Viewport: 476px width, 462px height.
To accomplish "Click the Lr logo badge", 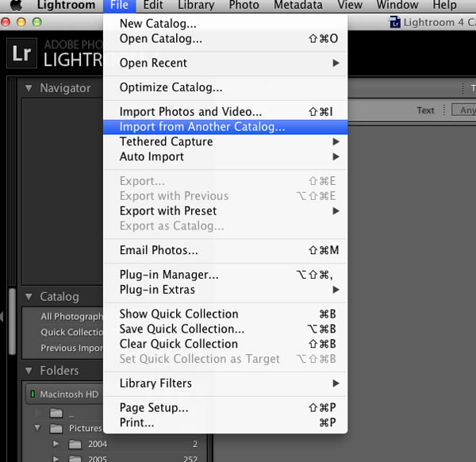I will click(22, 53).
